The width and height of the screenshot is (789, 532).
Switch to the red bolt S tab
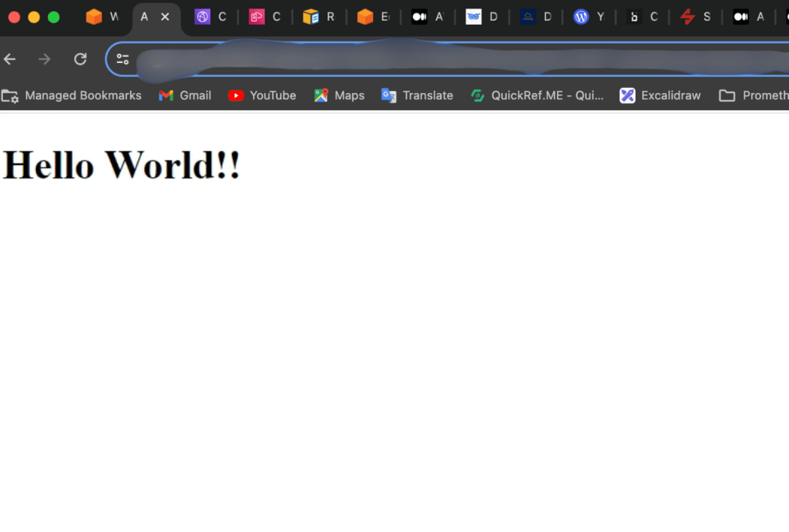tap(695, 17)
